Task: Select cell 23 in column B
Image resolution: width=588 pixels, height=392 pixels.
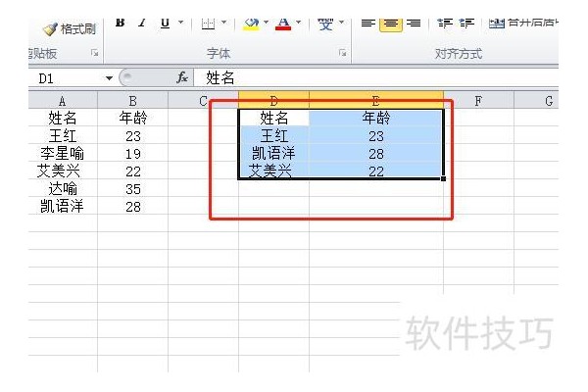Action: [132, 135]
